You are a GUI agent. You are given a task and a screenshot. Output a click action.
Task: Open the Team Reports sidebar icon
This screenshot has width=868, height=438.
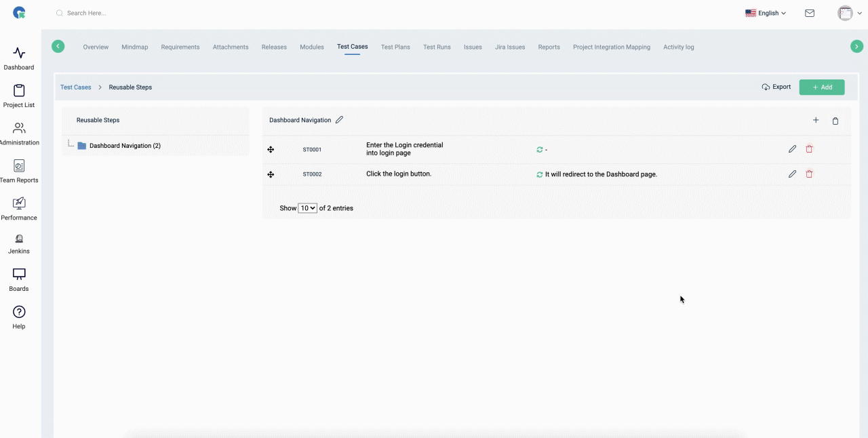(x=19, y=165)
